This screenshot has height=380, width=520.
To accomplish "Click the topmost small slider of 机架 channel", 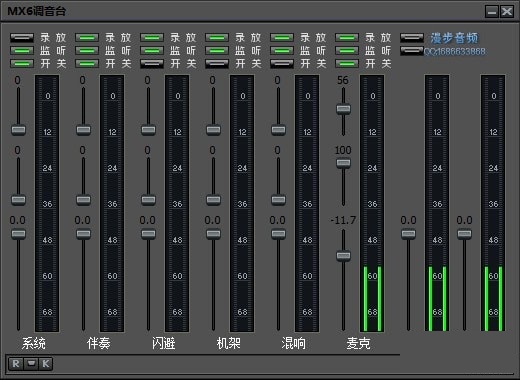I will tap(213, 130).
